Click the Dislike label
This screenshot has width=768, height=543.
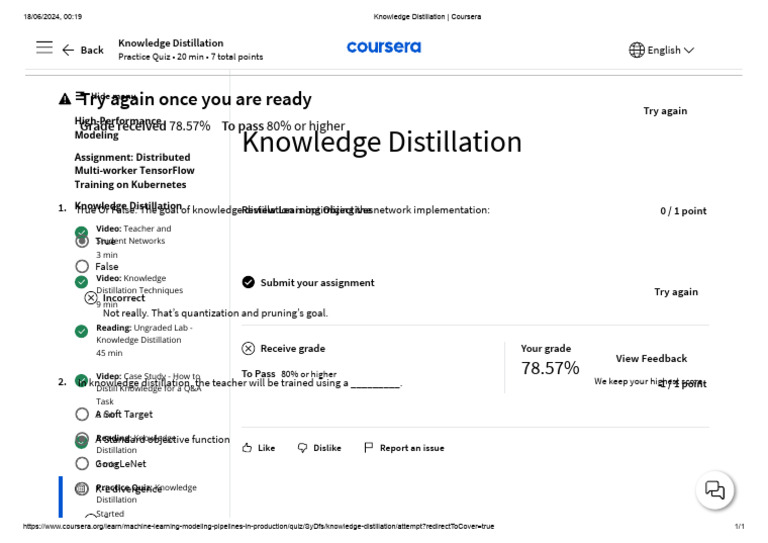[327, 448]
